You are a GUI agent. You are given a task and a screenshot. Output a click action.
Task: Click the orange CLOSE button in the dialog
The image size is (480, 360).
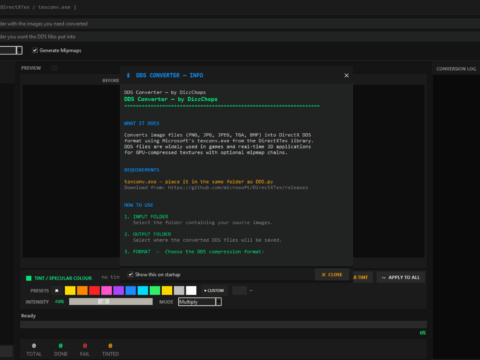click(332, 275)
